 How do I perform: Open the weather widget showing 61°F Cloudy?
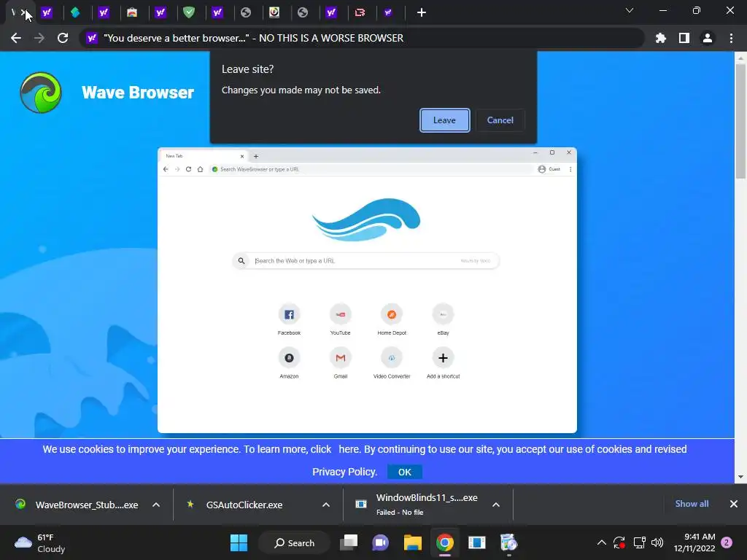tap(40, 542)
